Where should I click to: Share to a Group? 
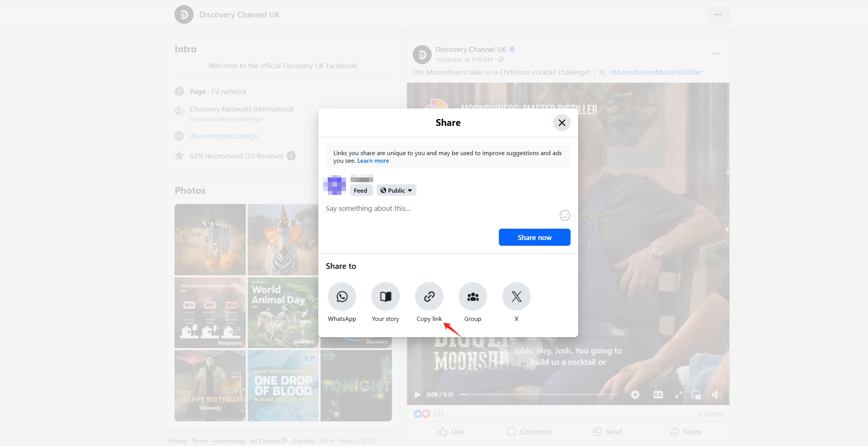coord(473,296)
